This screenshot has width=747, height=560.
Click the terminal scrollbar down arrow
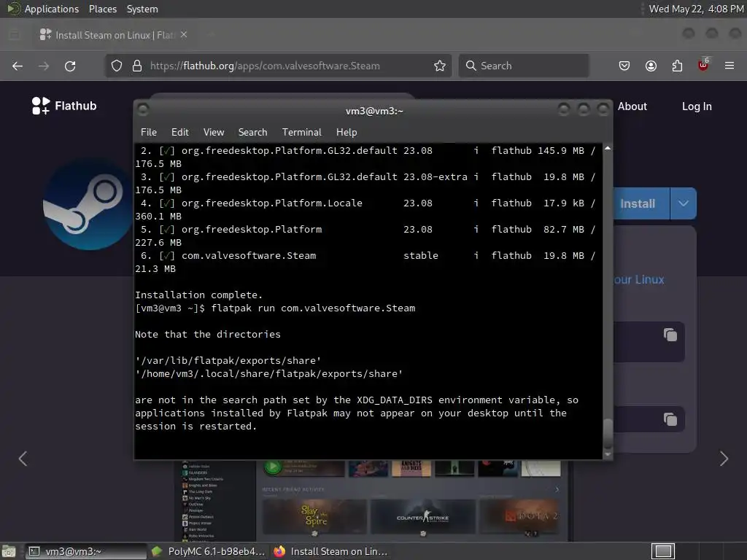click(x=608, y=454)
